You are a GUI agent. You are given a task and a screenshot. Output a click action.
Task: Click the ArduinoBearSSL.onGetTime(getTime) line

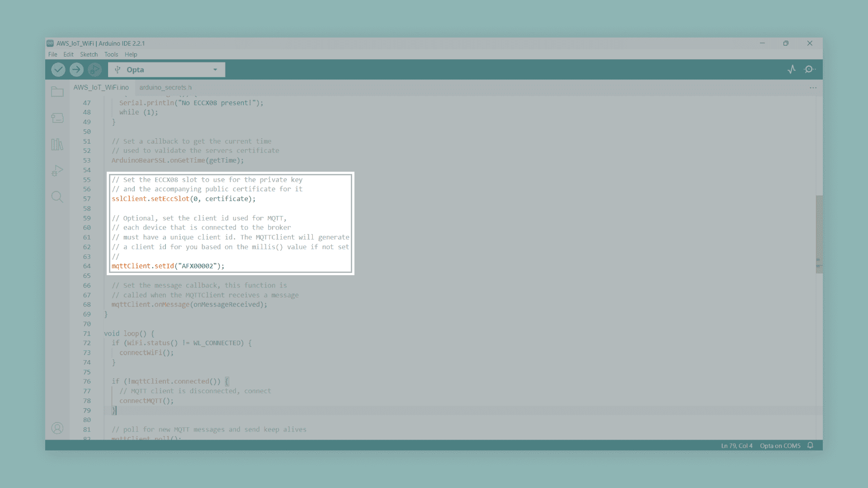[178, 160]
